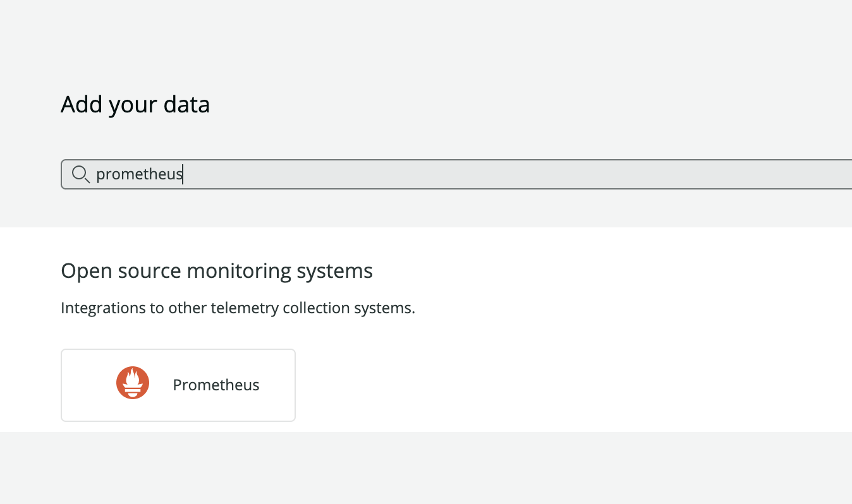This screenshot has width=852, height=504.
Task: Click the telemetry collection systems description text
Action: tap(238, 308)
